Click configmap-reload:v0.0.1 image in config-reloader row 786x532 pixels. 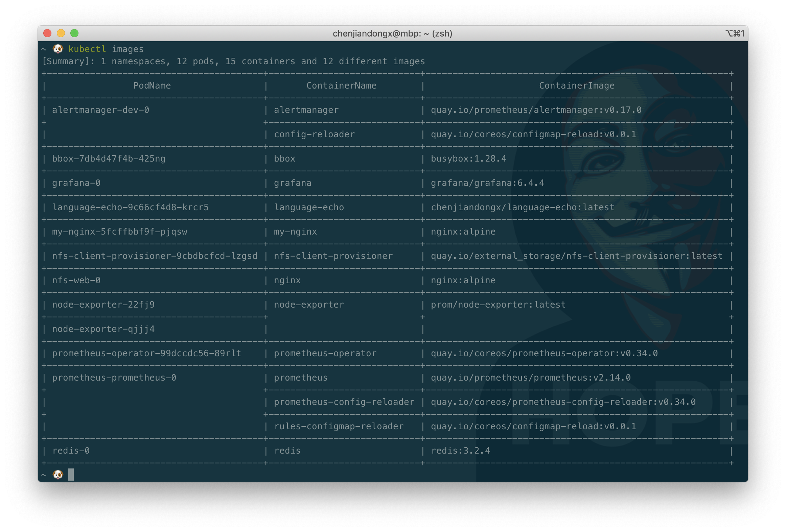point(534,135)
